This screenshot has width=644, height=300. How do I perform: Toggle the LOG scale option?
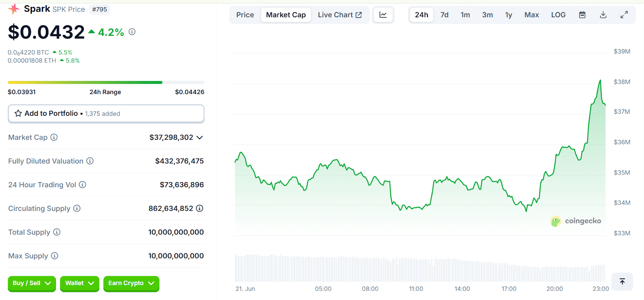558,15
